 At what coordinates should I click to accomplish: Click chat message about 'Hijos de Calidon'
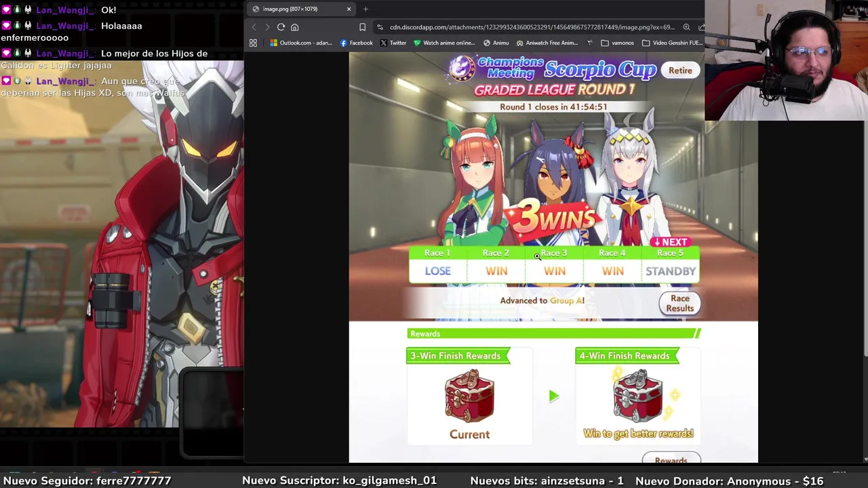click(105, 60)
